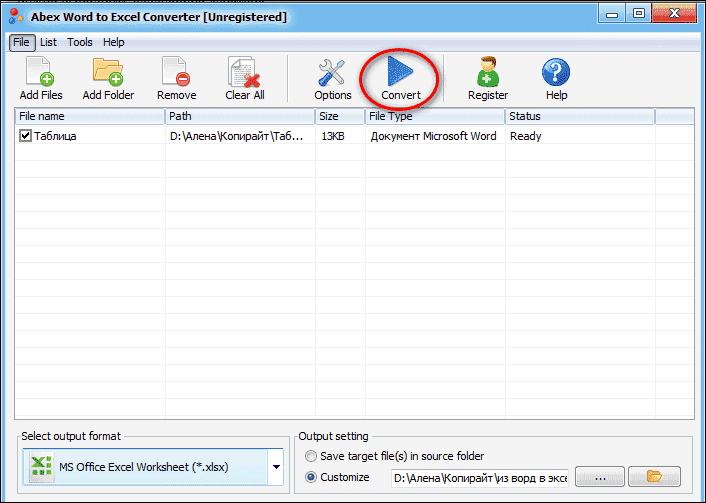Click the app icon in title bar
Screen dimensions: 706x503
pos(16,16)
